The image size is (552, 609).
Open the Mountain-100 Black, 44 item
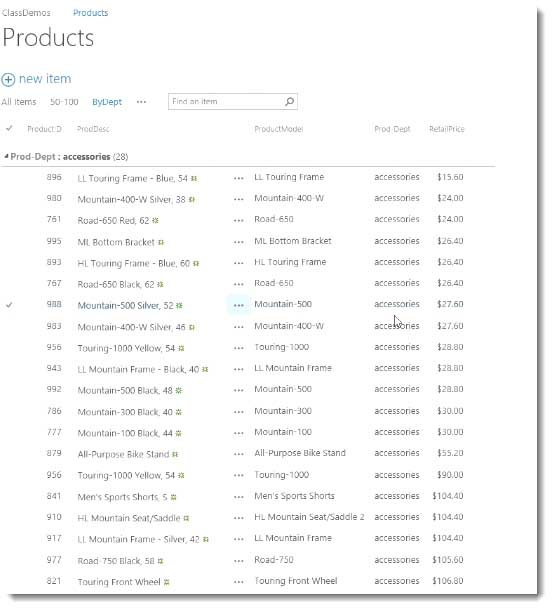pos(125,433)
